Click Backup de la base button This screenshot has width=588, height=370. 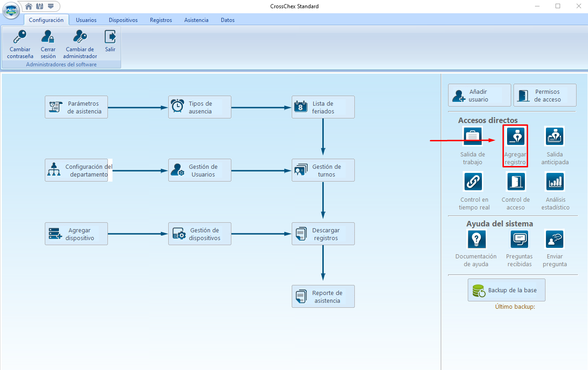[507, 290]
